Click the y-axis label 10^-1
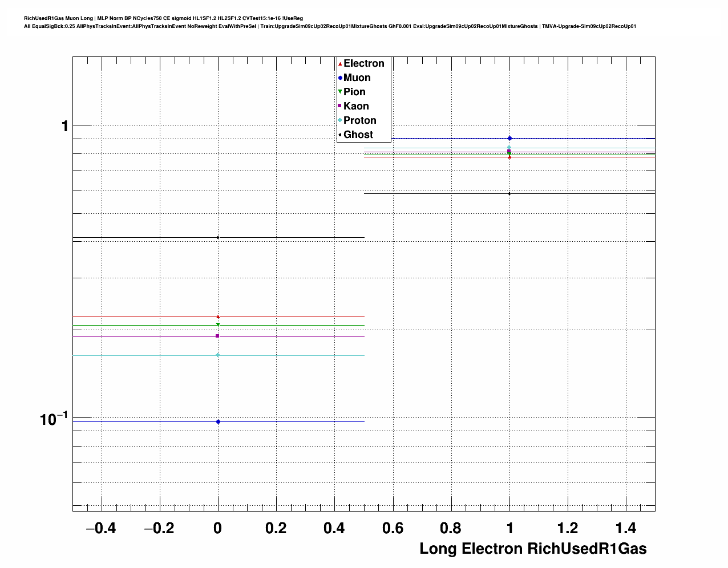The image size is (728, 568). (x=54, y=419)
